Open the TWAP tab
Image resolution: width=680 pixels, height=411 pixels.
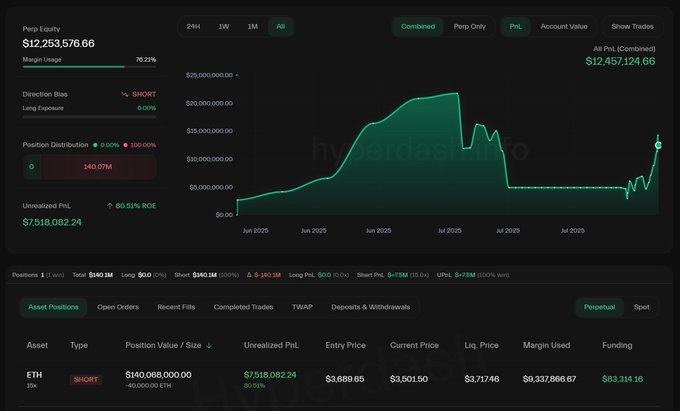[302, 307]
